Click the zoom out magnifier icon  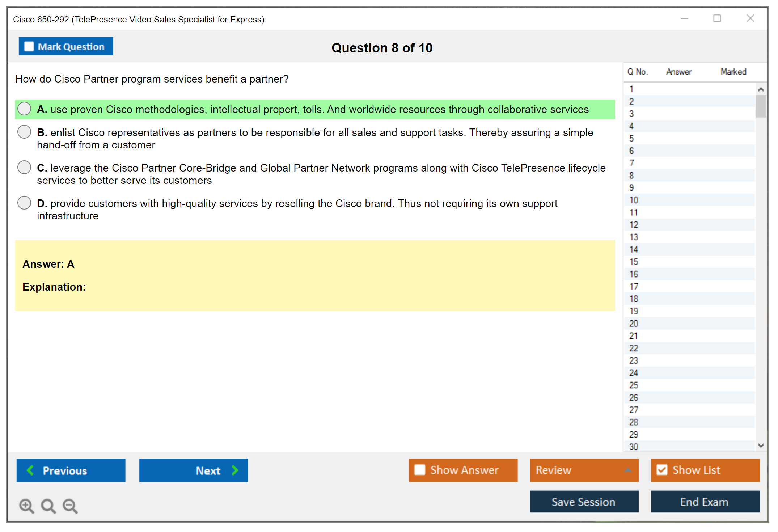70,506
